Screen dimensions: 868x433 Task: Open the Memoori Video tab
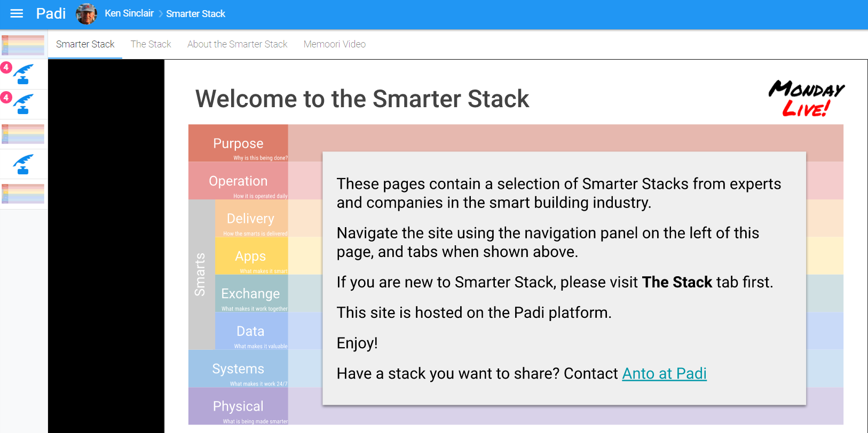[x=335, y=44]
